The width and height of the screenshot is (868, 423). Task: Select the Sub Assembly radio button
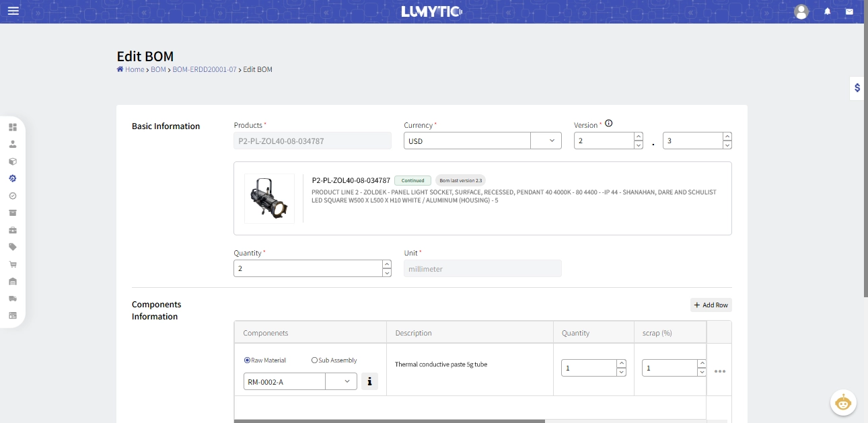pos(314,360)
